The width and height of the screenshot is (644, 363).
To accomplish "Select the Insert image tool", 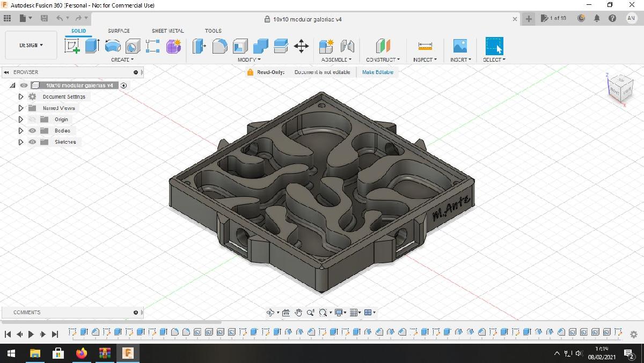I will pos(460,46).
